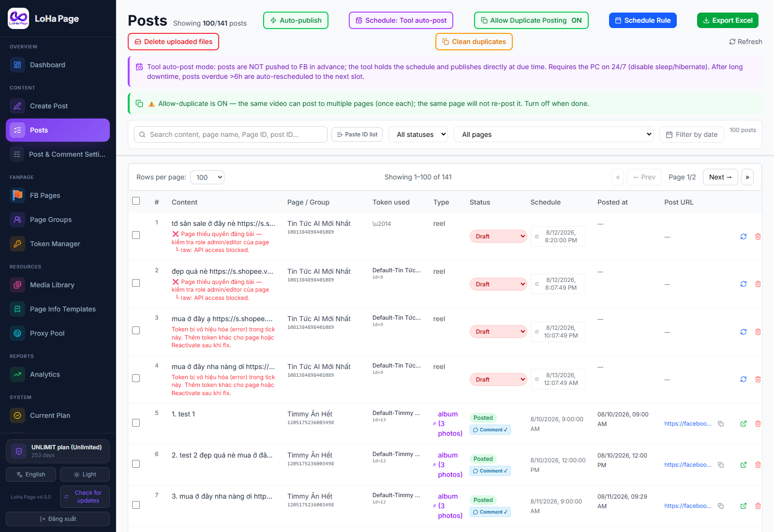Select the checkbox for '2. test 2' row

coord(136,464)
